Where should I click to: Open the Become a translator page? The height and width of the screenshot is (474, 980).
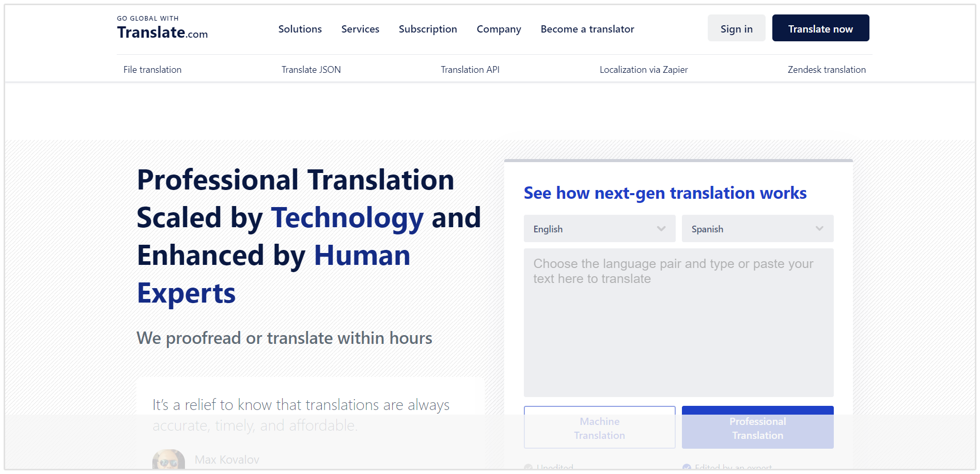coord(587,29)
